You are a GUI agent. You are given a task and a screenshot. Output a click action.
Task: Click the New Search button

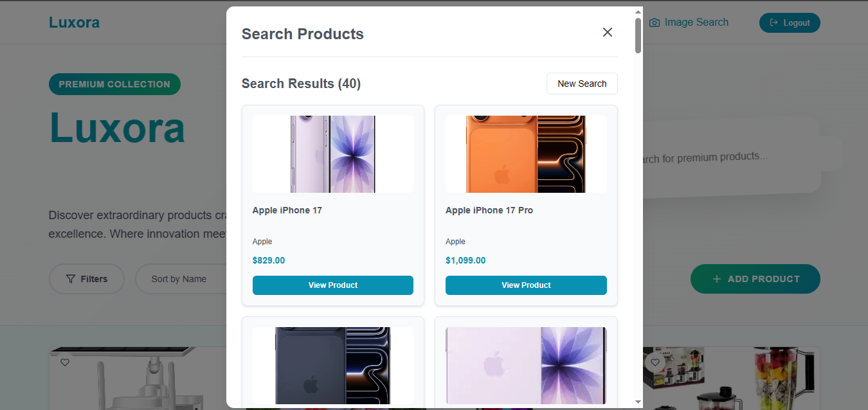[x=581, y=84]
